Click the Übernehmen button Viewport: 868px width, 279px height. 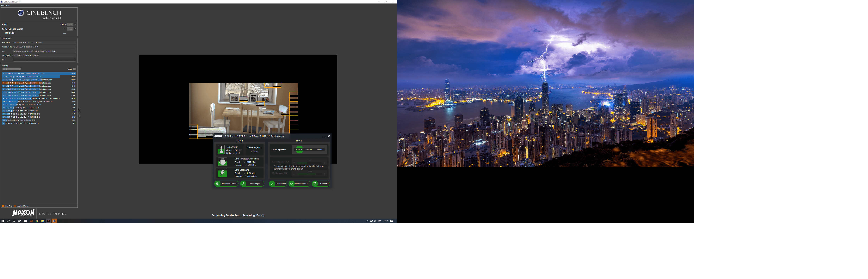tap(278, 184)
